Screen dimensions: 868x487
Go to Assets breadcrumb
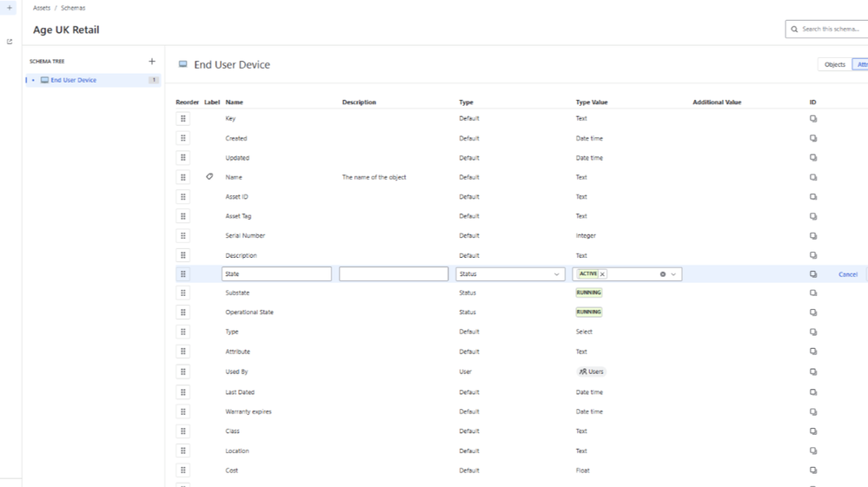point(42,8)
